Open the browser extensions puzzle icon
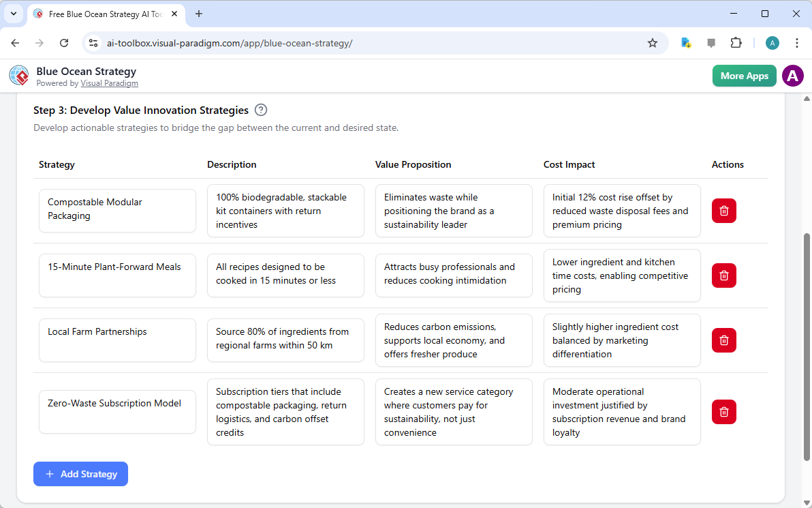Viewport: 812px width, 508px height. (736, 42)
